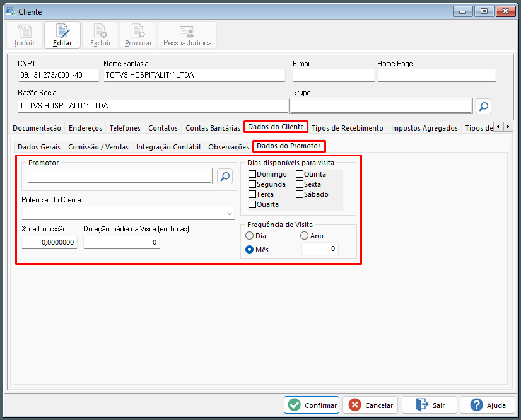Click the Home Page input field
This screenshot has height=420, width=521.
(436, 75)
